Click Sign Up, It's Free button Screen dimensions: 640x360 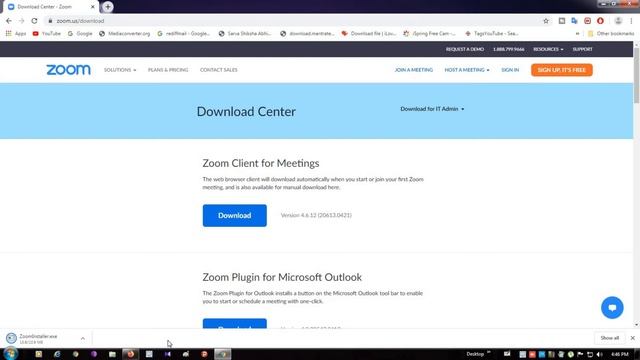tap(562, 70)
